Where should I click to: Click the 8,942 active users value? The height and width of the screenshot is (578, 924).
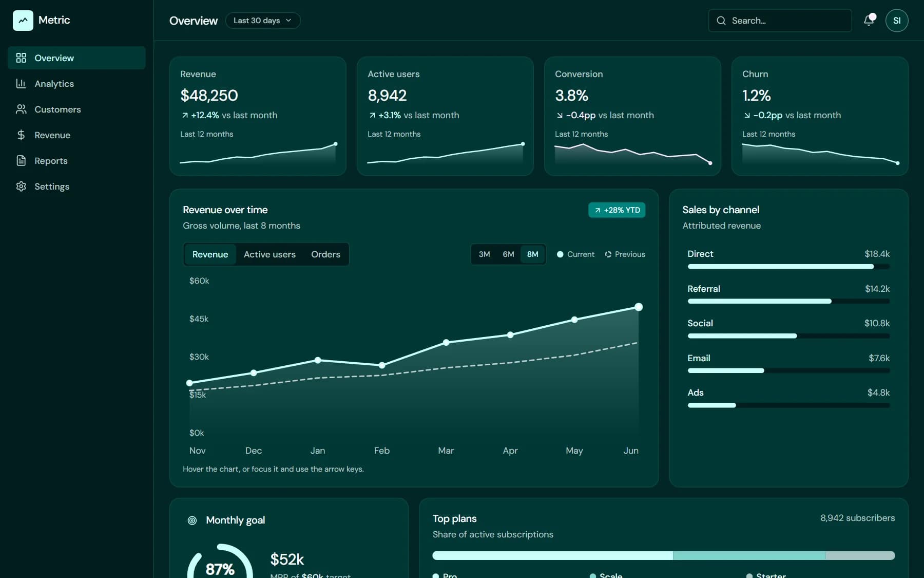point(387,96)
